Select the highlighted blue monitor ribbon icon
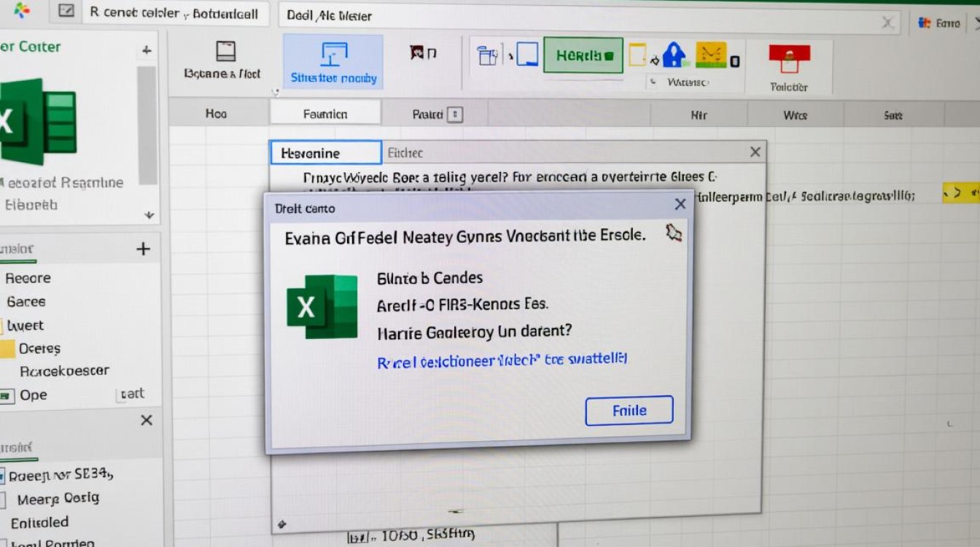The image size is (980, 547). click(x=333, y=54)
